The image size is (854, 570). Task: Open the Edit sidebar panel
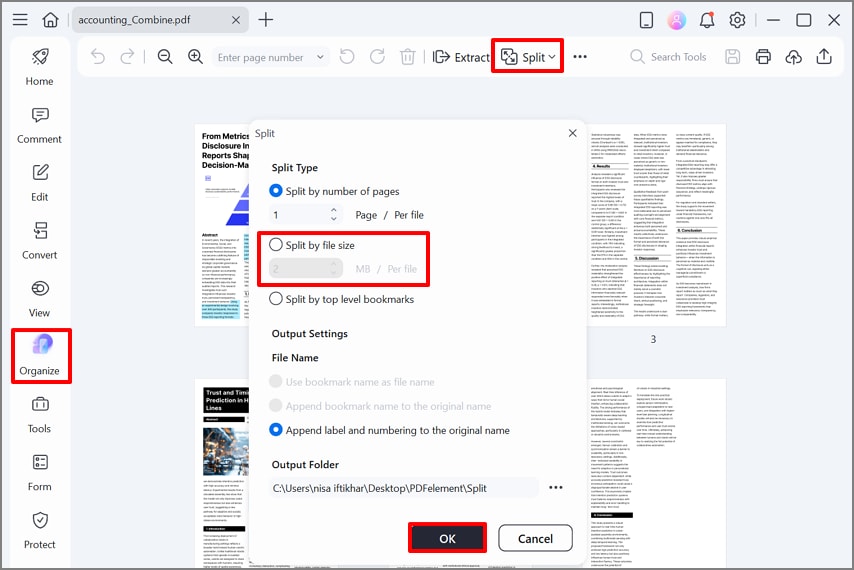[x=39, y=183]
